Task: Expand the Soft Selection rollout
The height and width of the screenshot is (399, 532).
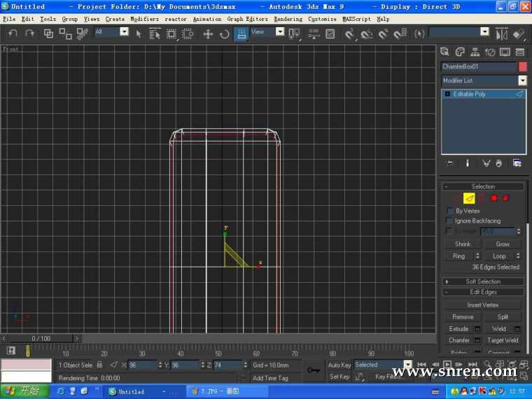Action: coord(483,281)
